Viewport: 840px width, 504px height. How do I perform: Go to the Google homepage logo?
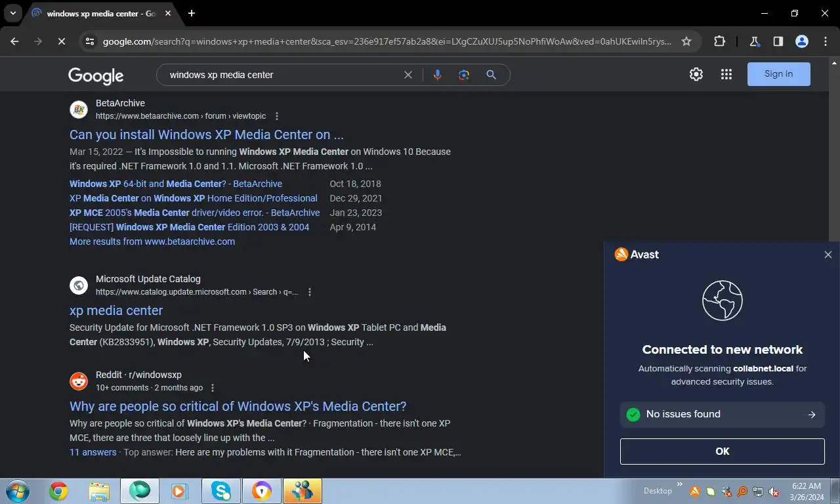(96, 75)
